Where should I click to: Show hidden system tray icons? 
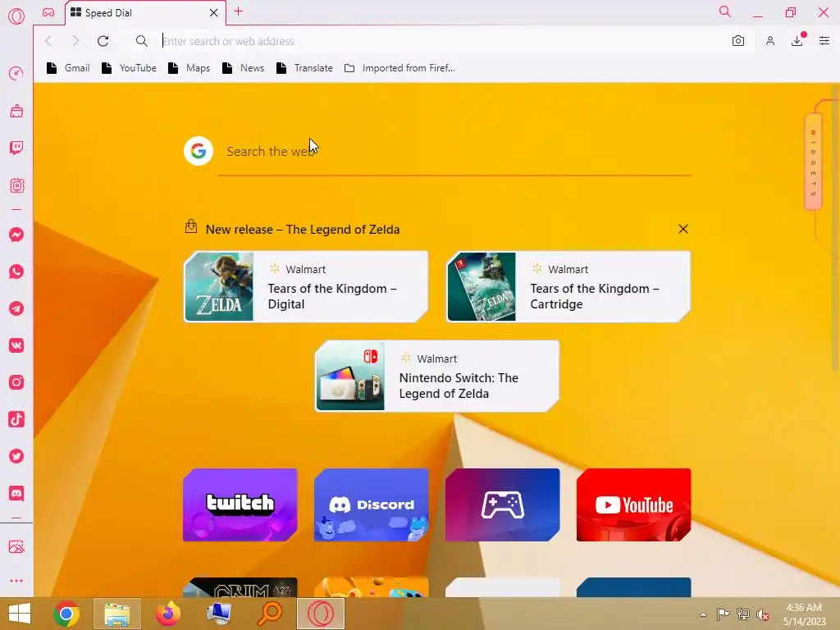coord(703,614)
